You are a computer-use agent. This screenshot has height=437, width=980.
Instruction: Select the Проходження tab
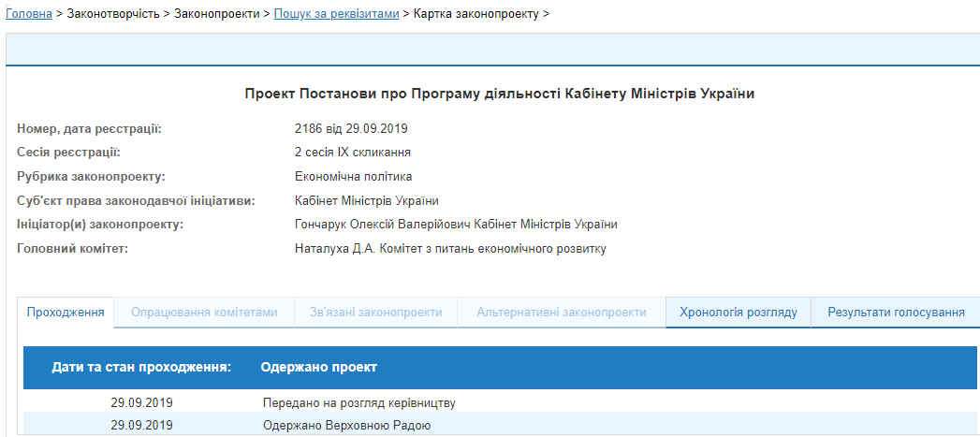pos(66,313)
